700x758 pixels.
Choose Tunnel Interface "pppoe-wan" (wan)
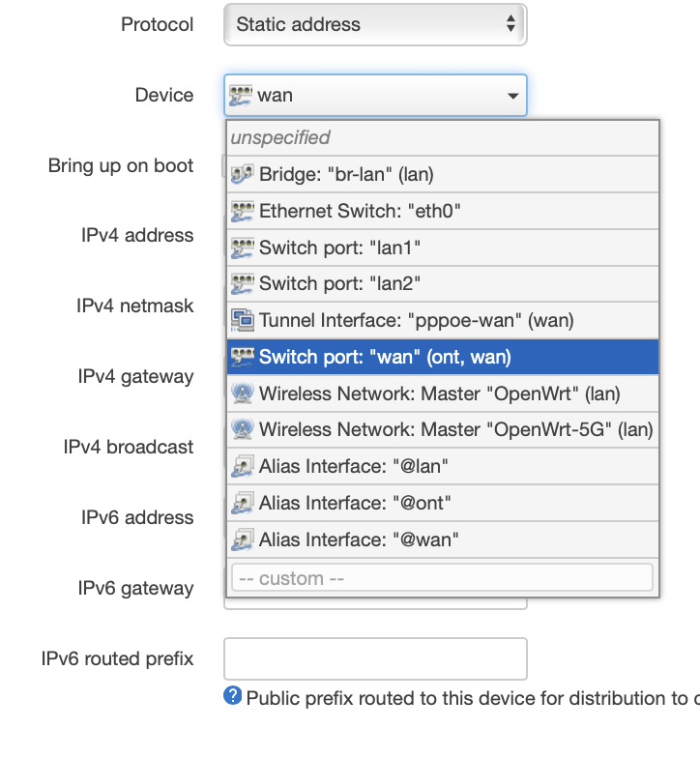click(x=443, y=320)
